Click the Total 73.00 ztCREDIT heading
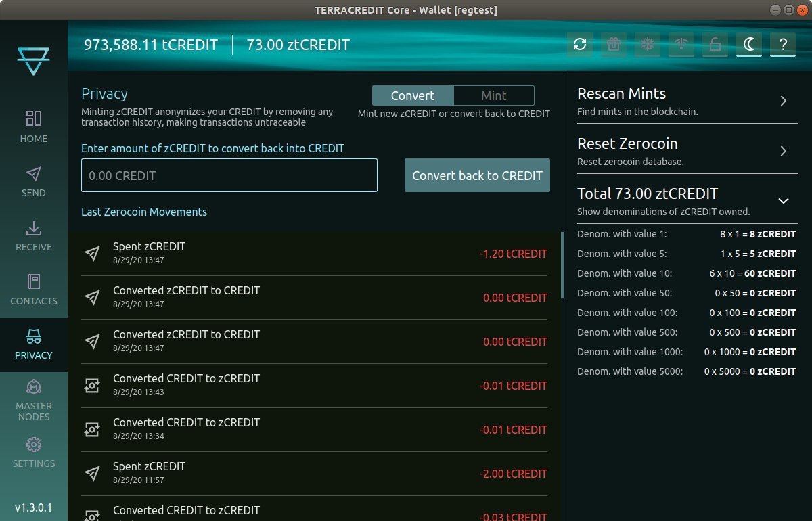Viewport: 812px width, 521px height. pos(648,194)
